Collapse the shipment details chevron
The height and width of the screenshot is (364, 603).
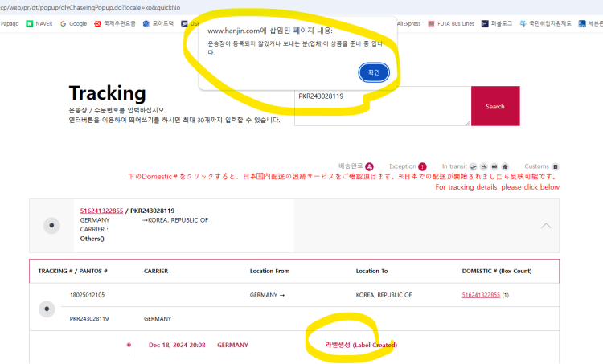(x=546, y=226)
